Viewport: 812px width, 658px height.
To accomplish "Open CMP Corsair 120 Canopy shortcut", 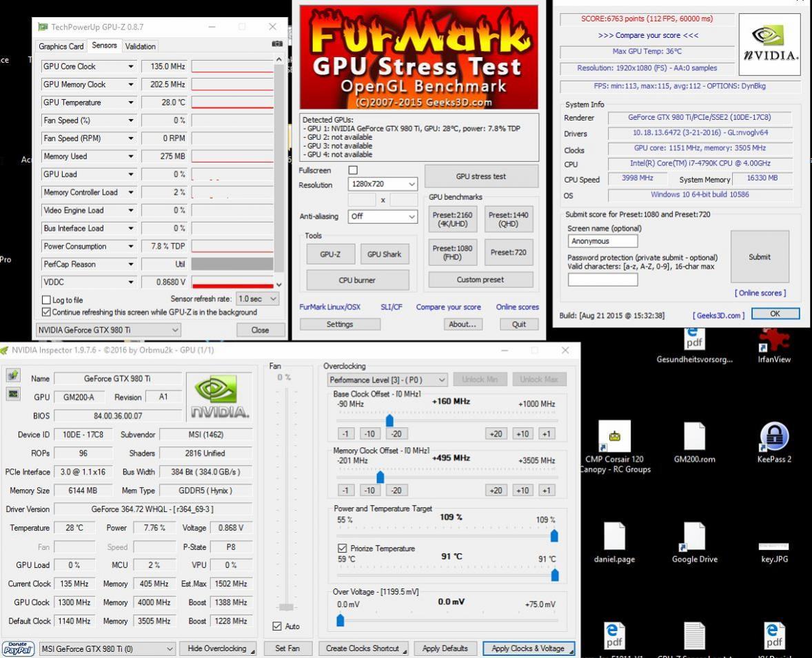I will click(x=615, y=447).
